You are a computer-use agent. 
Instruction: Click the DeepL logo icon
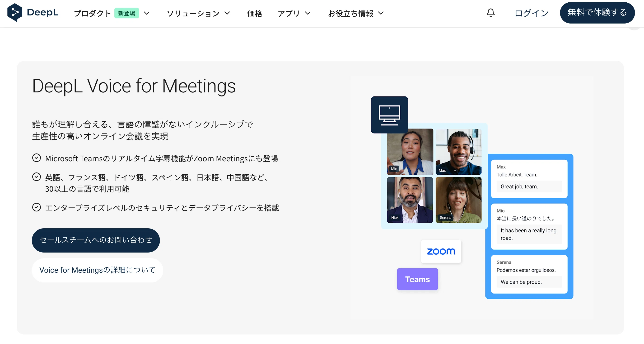pyautogui.click(x=15, y=13)
